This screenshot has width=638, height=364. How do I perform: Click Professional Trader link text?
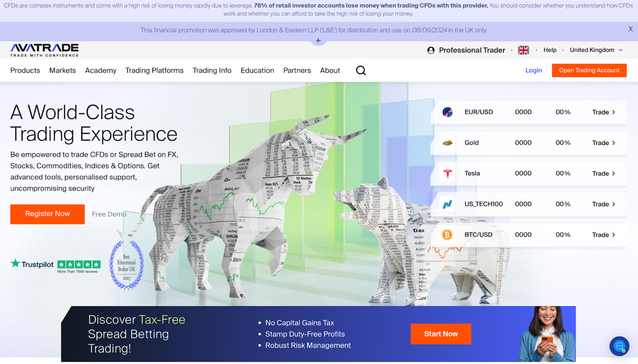[x=472, y=50]
